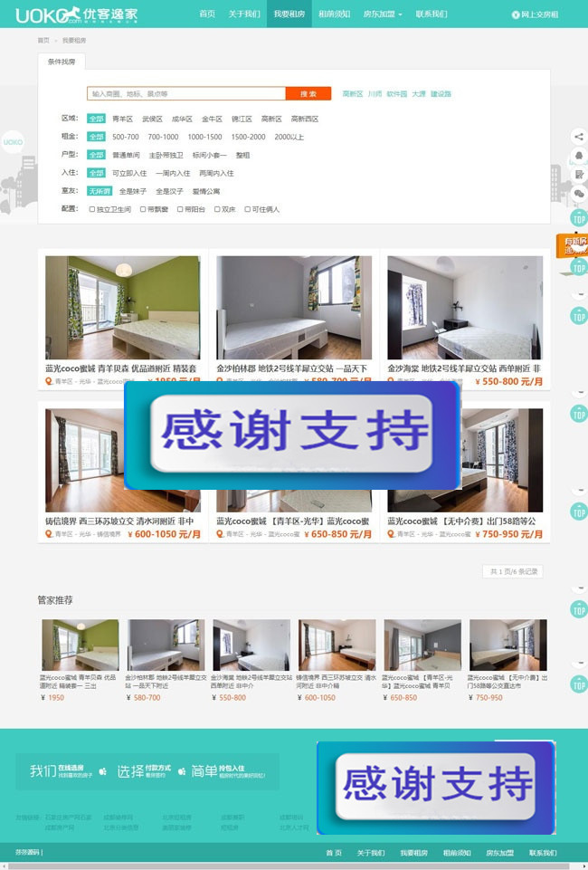
Task: Filter by 青羊区 district
Action: click(x=122, y=119)
